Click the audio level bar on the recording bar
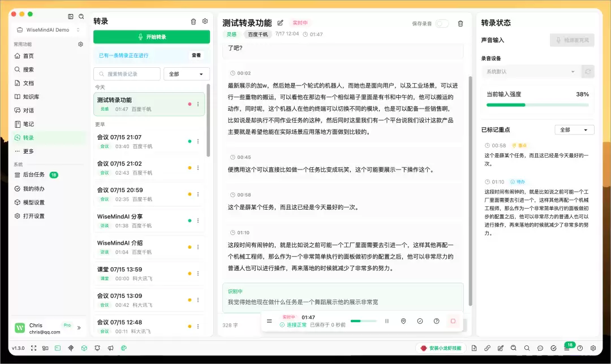This screenshot has width=611, height=364. click(x=363, y=321)
